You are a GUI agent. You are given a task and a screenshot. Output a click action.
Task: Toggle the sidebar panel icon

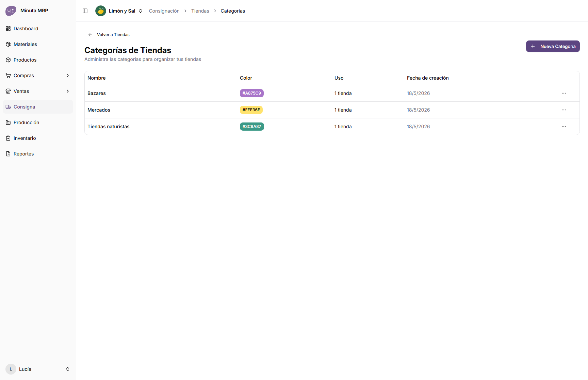coord(85,11)
